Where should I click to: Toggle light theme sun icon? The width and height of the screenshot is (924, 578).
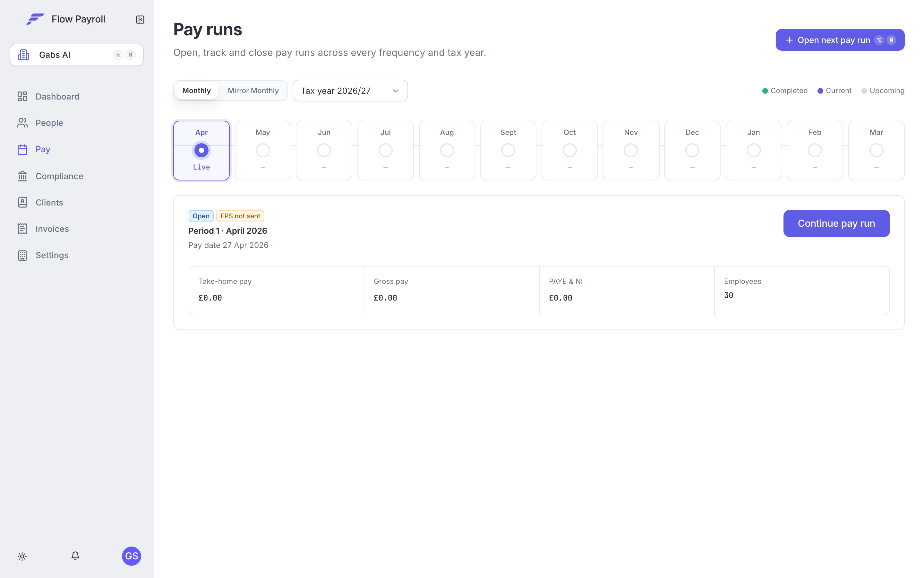22,556
